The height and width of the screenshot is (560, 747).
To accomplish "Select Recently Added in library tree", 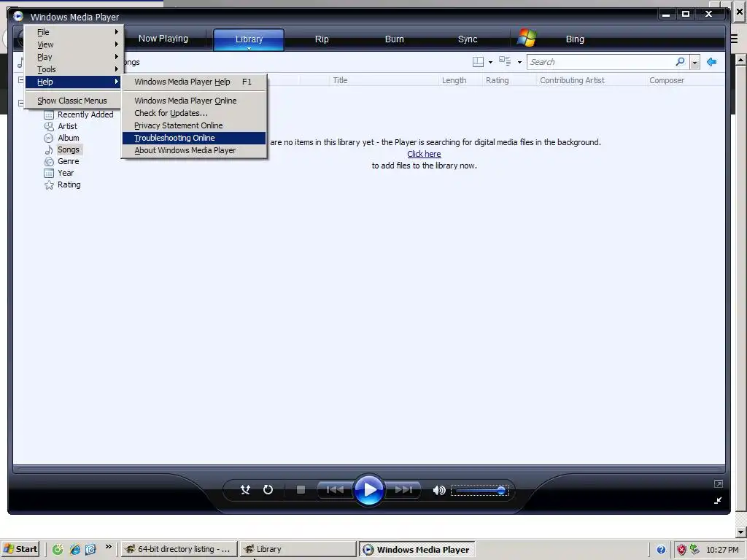I will pyautogui.click(x=85, y=114).
